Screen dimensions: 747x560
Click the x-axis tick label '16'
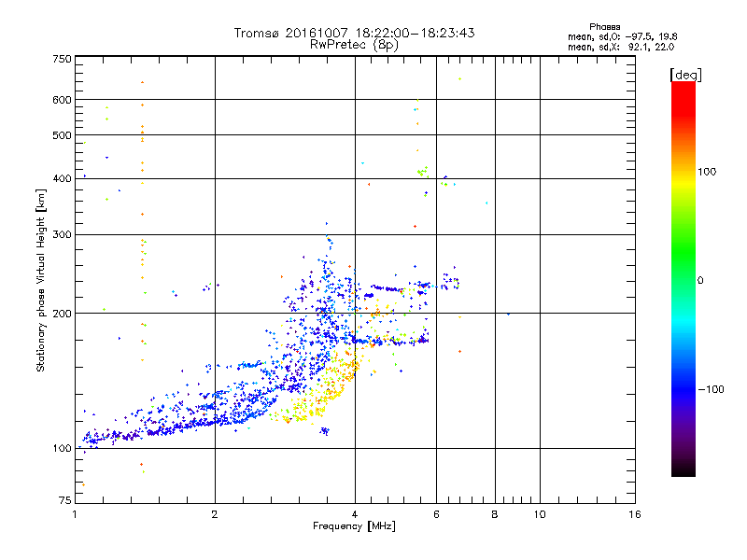click(635, 514)
